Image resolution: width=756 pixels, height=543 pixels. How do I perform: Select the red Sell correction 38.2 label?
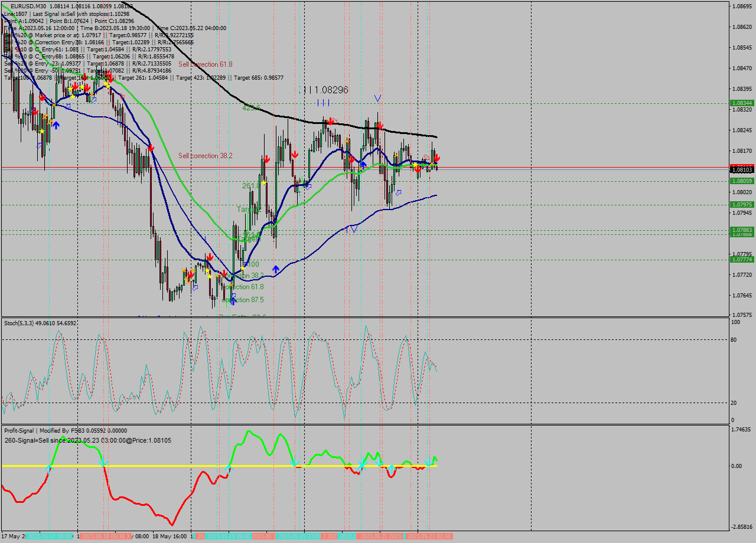pos(206,156)
